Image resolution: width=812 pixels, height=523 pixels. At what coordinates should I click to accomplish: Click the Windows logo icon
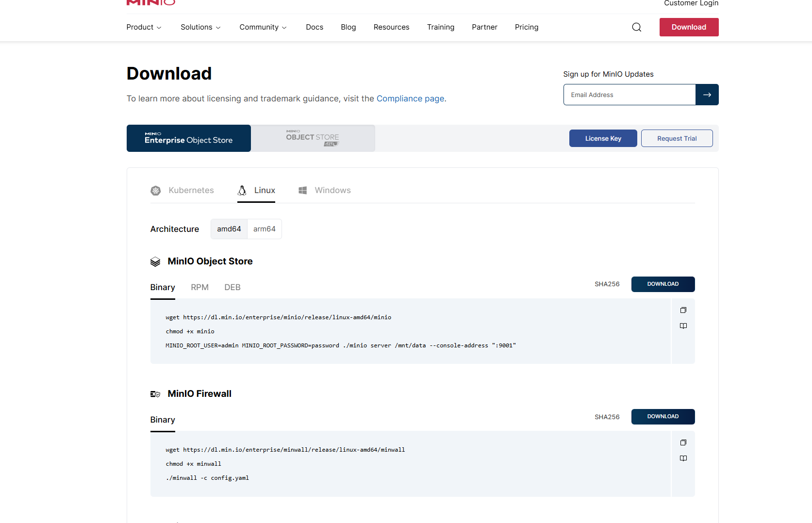pyautogui.click(x=302, y=190)
